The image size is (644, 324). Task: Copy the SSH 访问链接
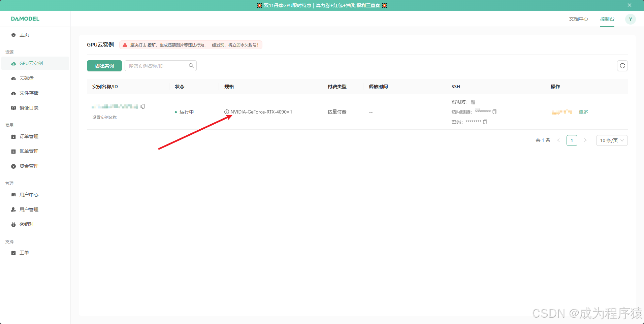pos(494,112)
